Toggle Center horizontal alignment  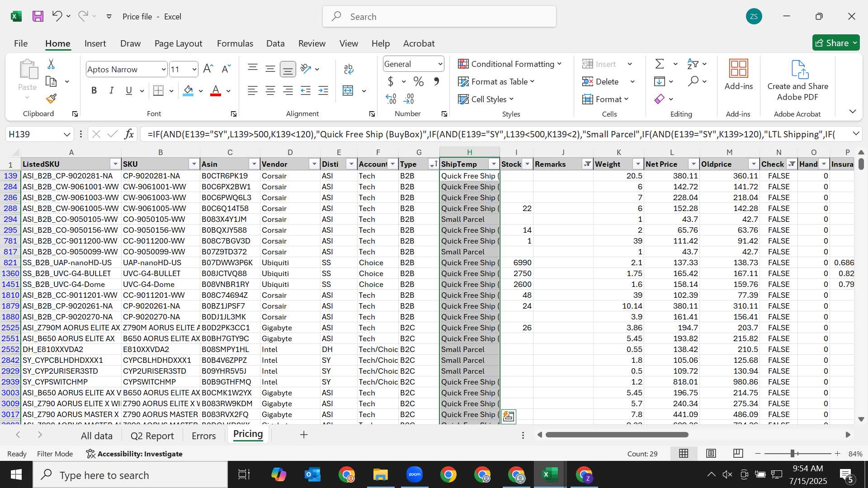click(x=270, y=91)
